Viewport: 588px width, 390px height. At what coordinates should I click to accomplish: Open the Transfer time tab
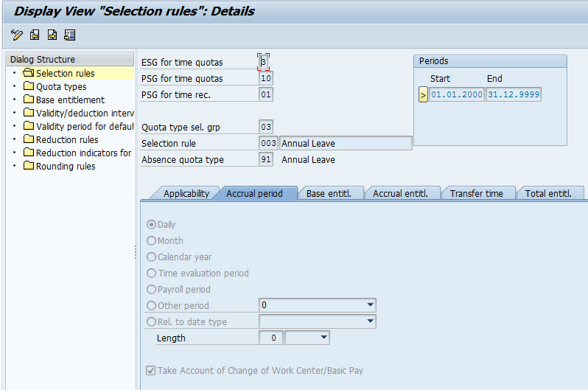click(476, 193)
